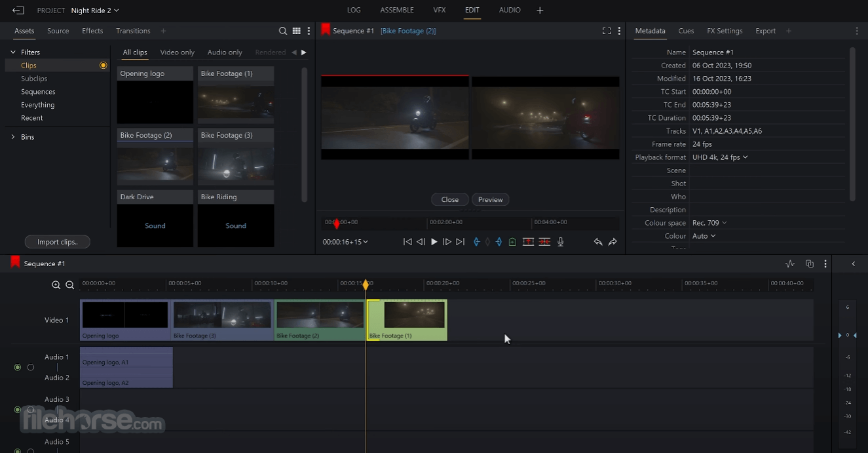Click the red Remove (lift) icon

point(528,242)
